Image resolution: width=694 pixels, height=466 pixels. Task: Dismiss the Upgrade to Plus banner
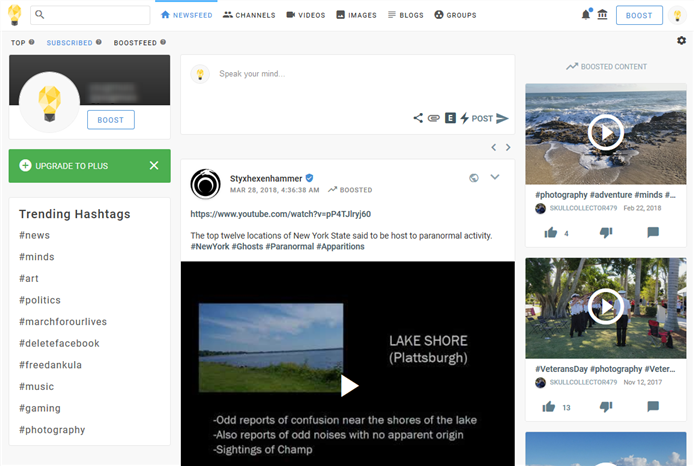[x=154, y=165]
